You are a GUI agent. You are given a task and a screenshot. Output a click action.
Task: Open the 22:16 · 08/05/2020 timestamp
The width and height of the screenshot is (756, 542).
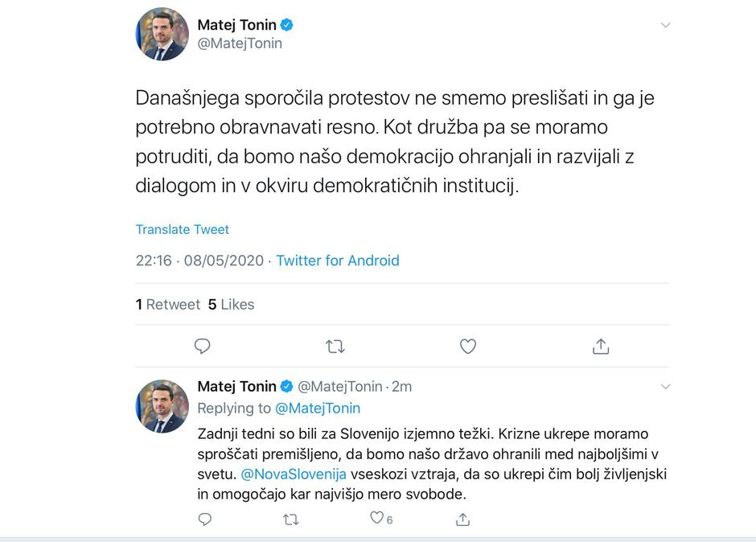pyautogui.click(x=199, y=261)
